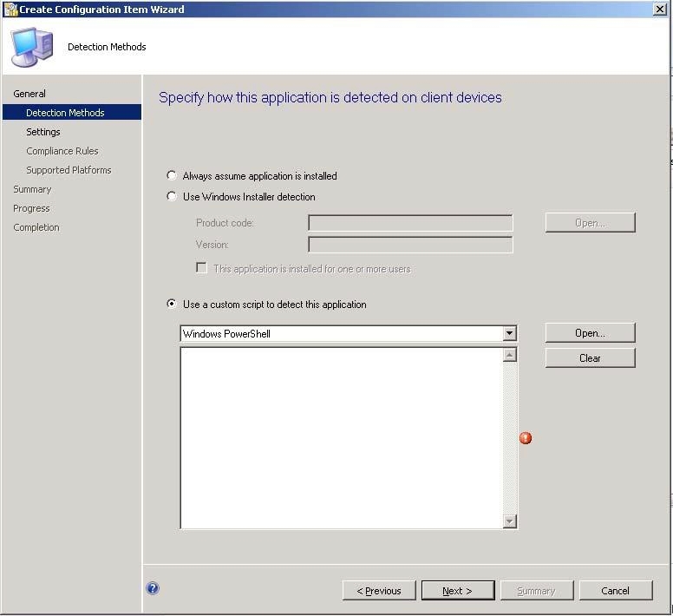Clear the custom script with Clear button
Screen dimensions: 673x616
point(590,358)
